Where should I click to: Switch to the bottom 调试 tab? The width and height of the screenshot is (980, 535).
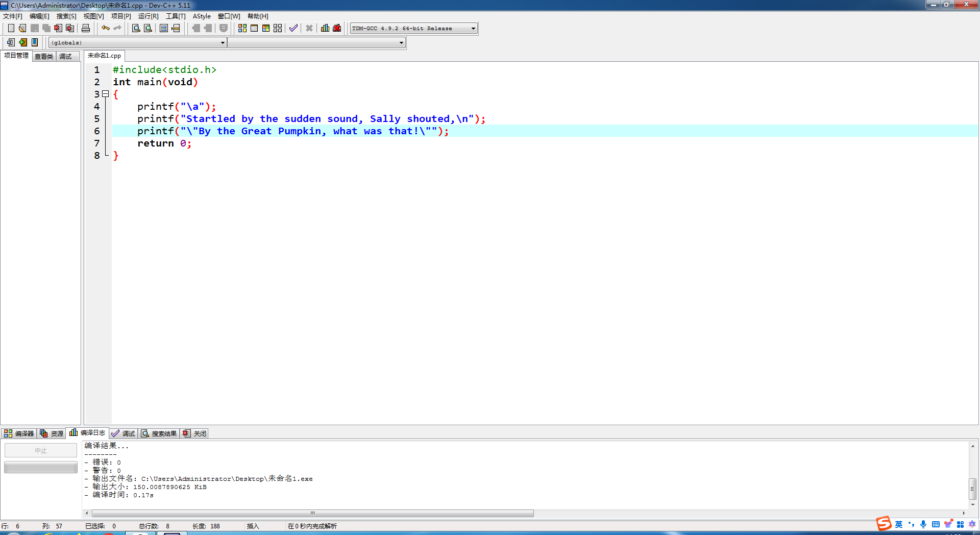click(123, 433)
